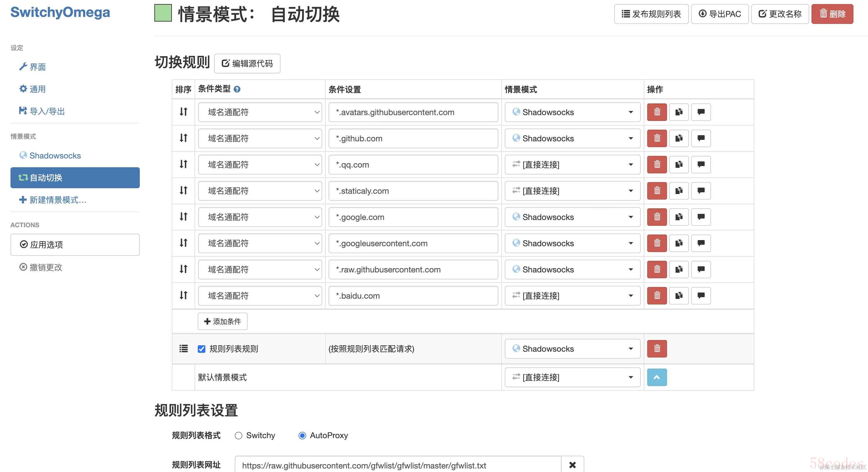
Task: Uncheck the 规则列表规则 checkbox
Action: click(202, 349)
